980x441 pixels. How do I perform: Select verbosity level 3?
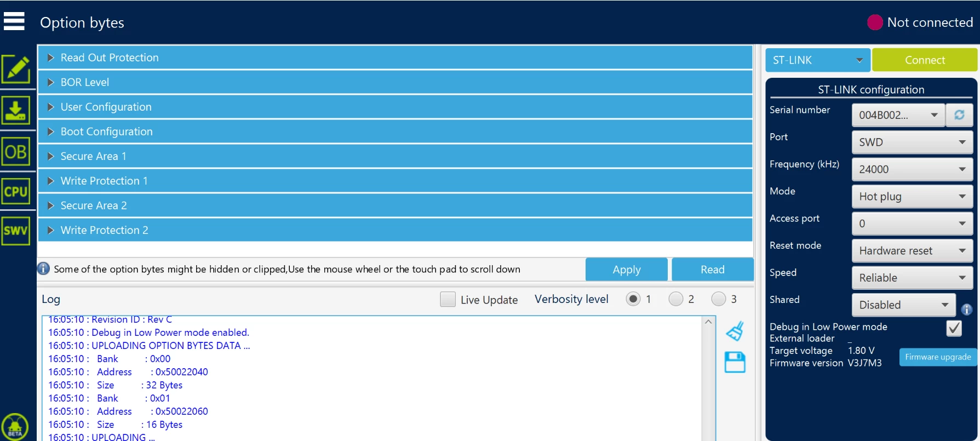[718, 299]
